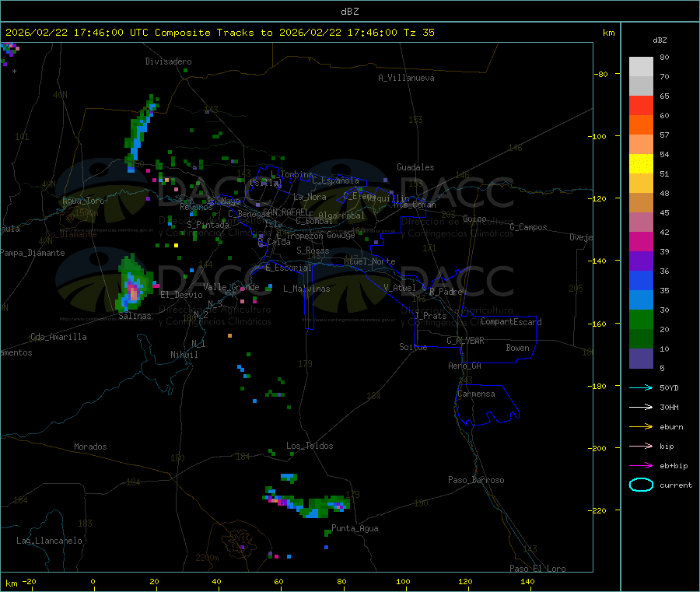Pick the bottom slate-purple dBZ swatch
700x592 pixels.
click(641, 359)
